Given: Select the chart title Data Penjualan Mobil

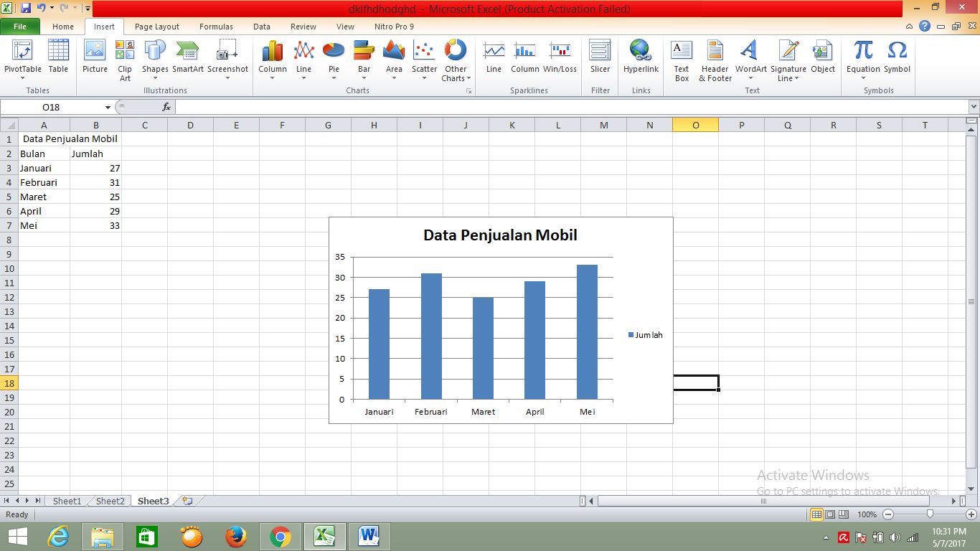Looking at the screenshot, I should click(500, 235).
